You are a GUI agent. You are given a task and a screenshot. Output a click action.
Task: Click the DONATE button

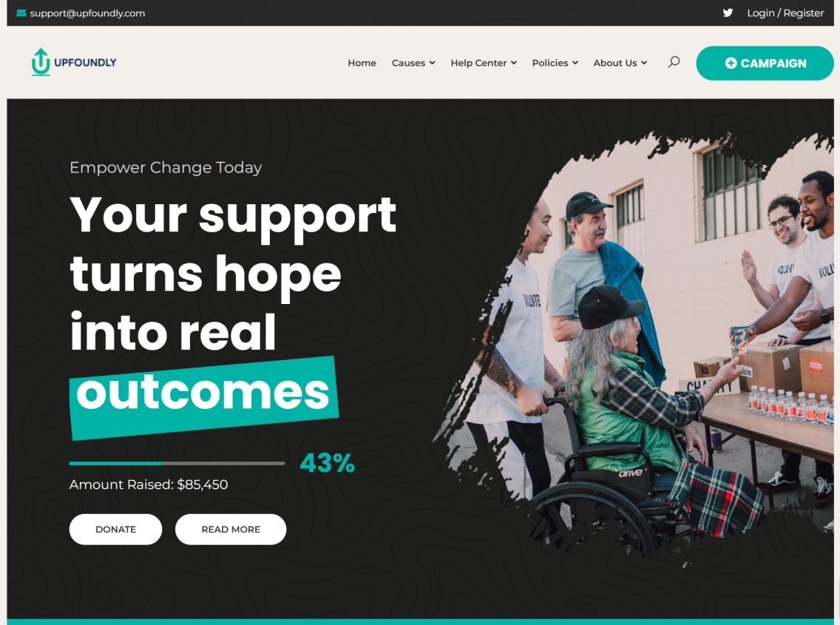pyautogui.click(x=115, y=529)
